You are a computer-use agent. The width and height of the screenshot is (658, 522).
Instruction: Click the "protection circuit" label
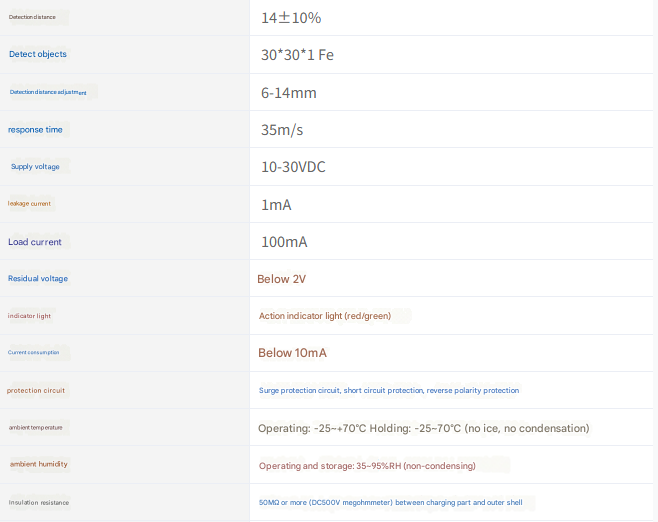coord(36,390)
